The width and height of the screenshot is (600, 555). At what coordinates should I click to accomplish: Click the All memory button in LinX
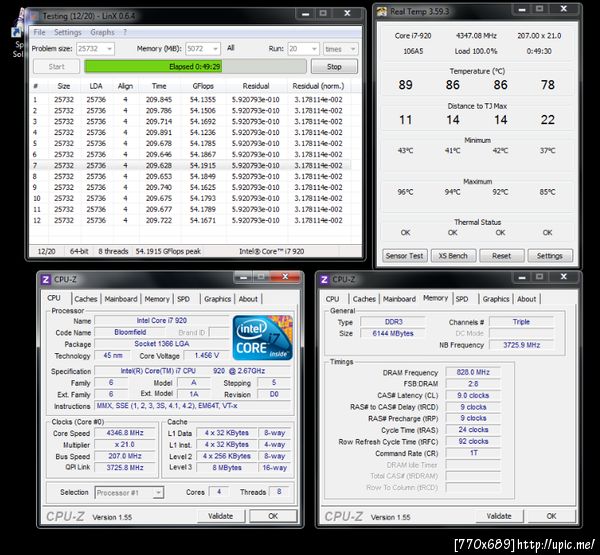231,48
